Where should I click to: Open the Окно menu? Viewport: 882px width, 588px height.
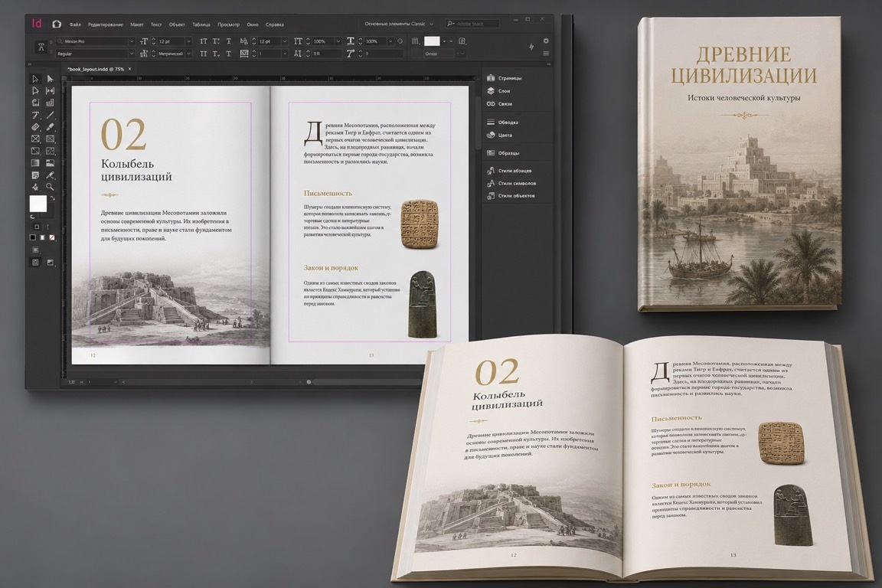click(x=253, y=24)
